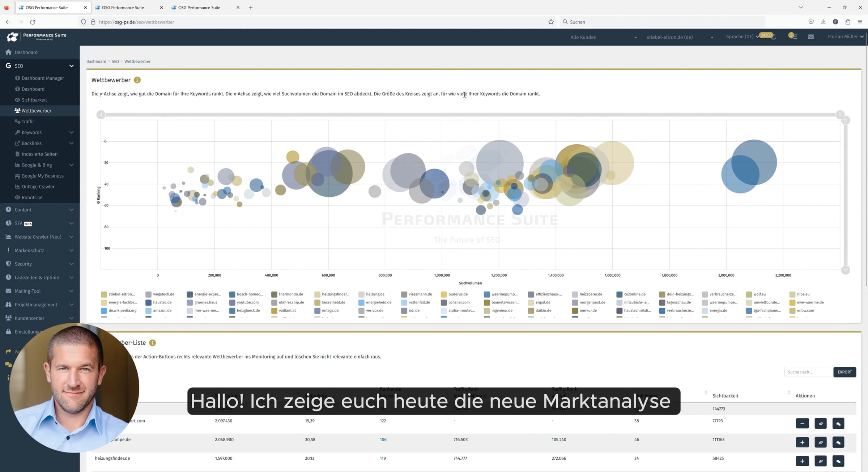Toggle buderus.de legend entry in chart
Image resolution: width=868 pixels, height=472 pixels.
point(454,294)
